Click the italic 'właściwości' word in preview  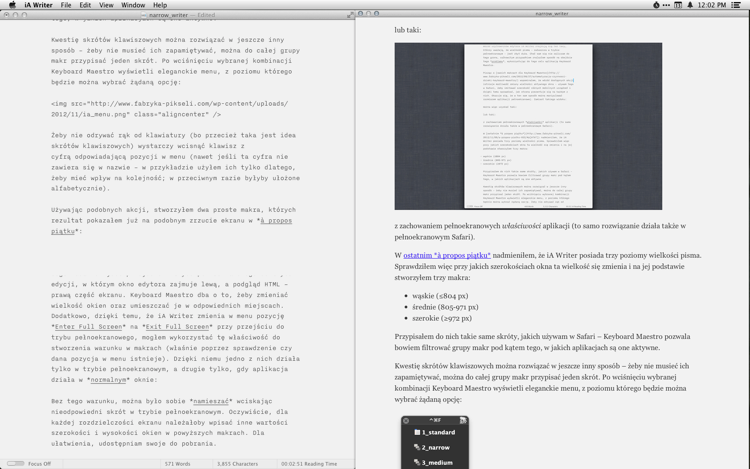(521, 226)
